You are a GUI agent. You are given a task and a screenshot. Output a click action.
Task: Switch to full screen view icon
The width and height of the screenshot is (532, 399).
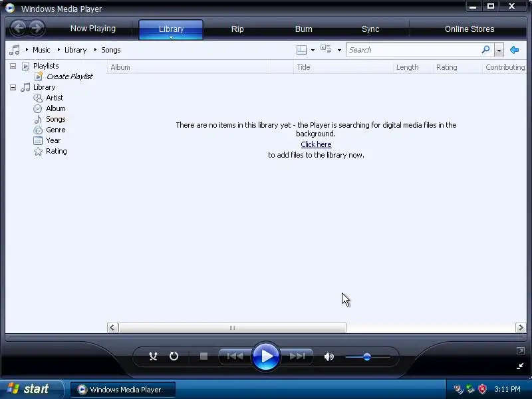click(x=521, y=351)
